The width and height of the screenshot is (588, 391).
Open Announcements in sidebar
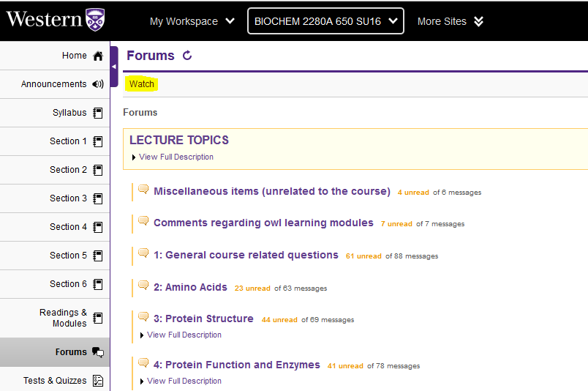55,84
